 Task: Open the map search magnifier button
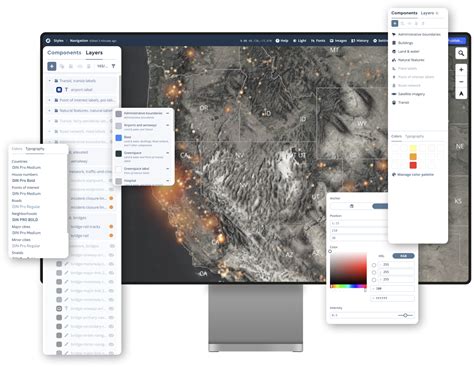pos(461,53)
